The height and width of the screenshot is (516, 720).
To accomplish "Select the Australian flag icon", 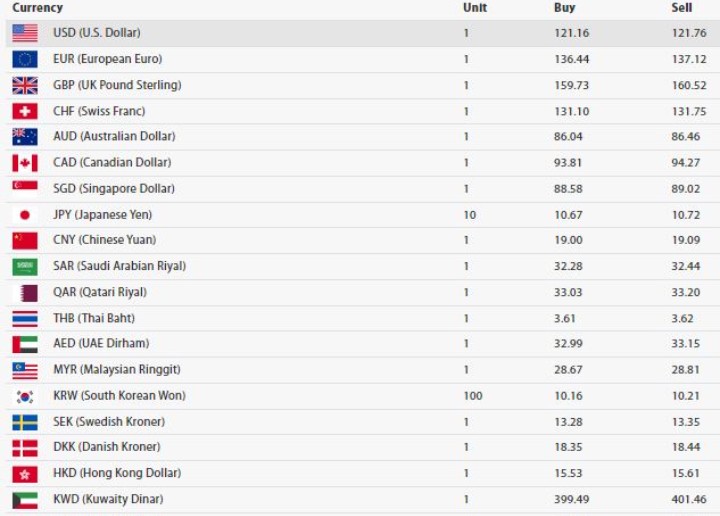I will [25, 137].
